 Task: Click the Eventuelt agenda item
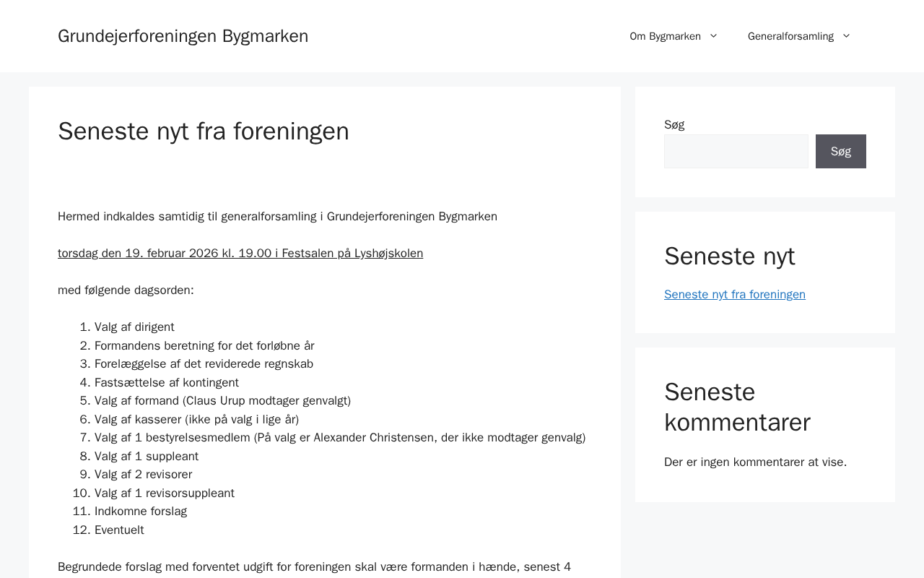(x=119, y=530)
